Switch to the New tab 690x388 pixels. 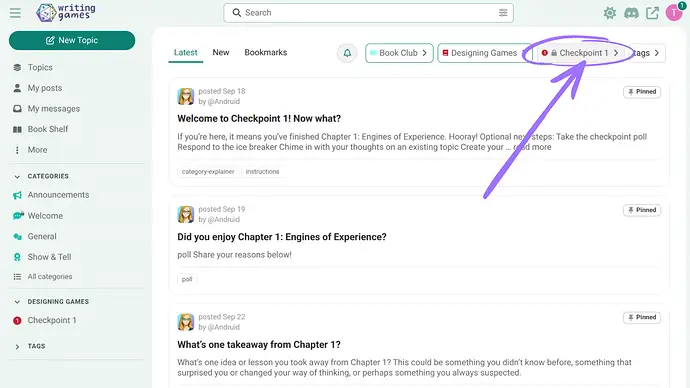[221, 52]
